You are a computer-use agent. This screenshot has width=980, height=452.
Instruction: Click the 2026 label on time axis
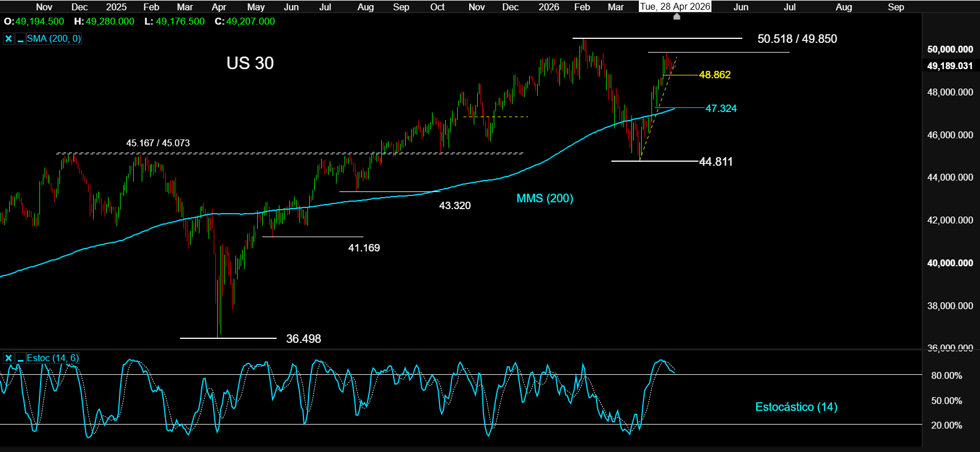tap(549, 7)
